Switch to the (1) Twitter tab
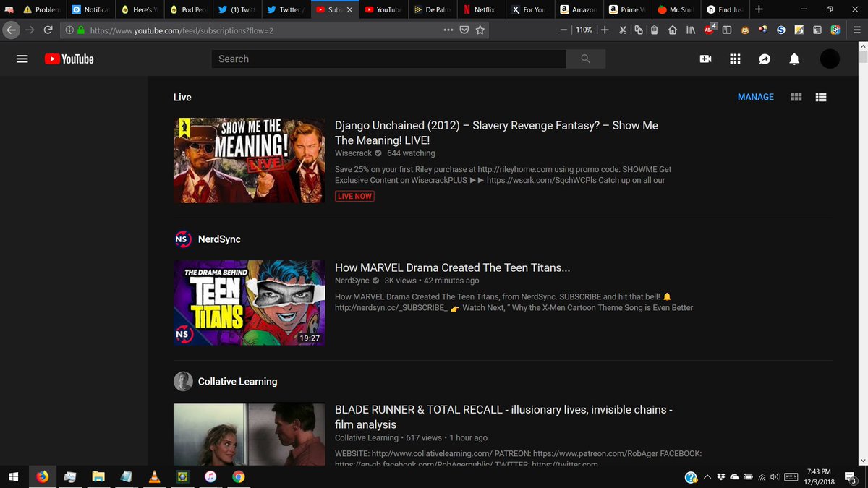The width and height of the screenshot is (868, 488). pyautogui.click(x=237, y=9)
